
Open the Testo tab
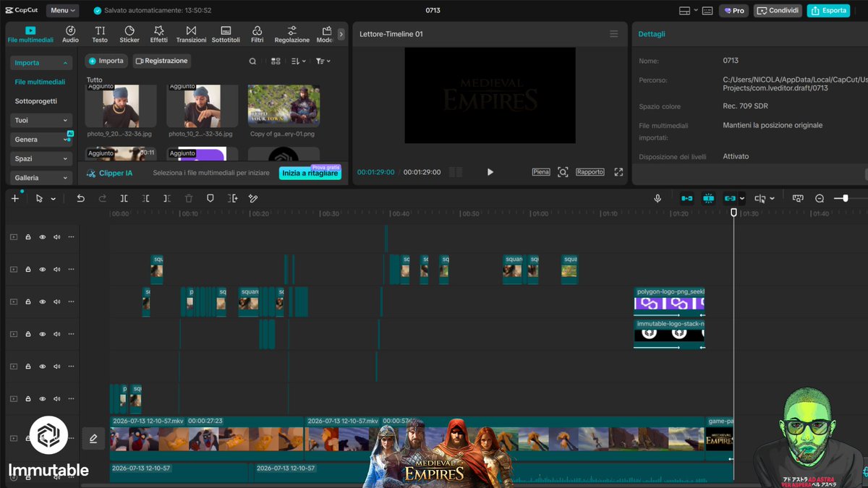(x=100, y=34)
